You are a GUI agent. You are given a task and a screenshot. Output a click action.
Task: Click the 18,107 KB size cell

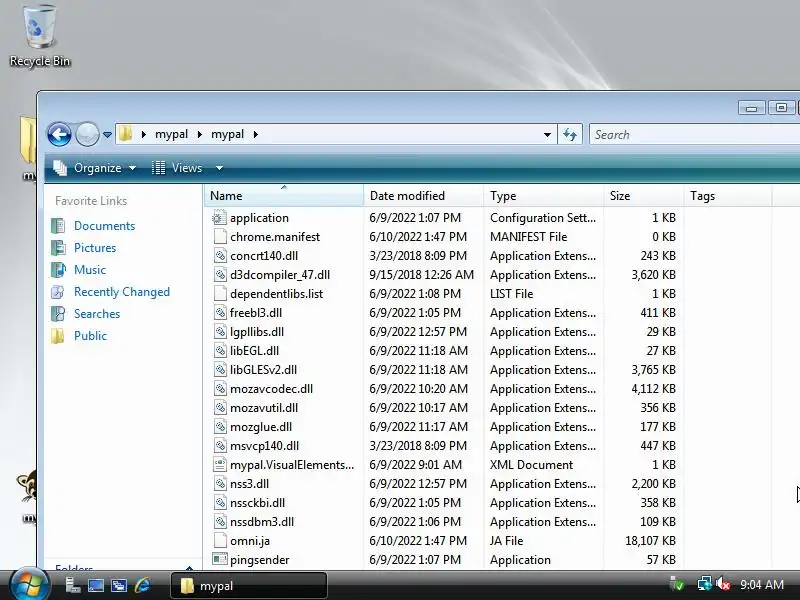650,541
